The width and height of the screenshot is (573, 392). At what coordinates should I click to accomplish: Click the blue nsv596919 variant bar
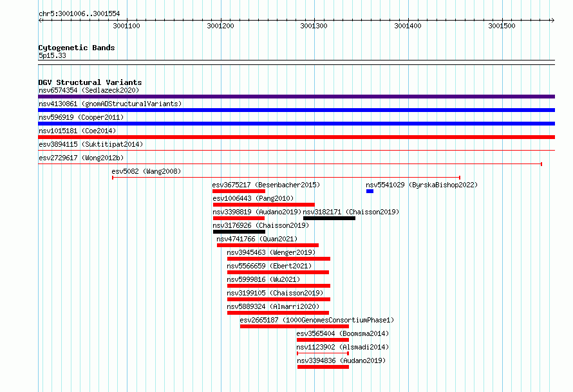pos(296,124)
